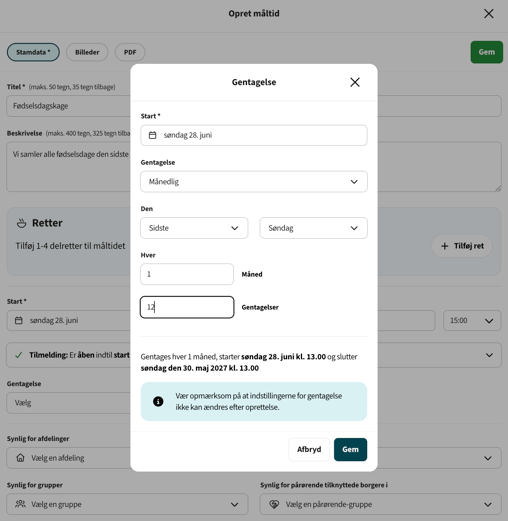The image size is (508, 521).
Task: Switch to the PDF tab
Action: [130, 52]
